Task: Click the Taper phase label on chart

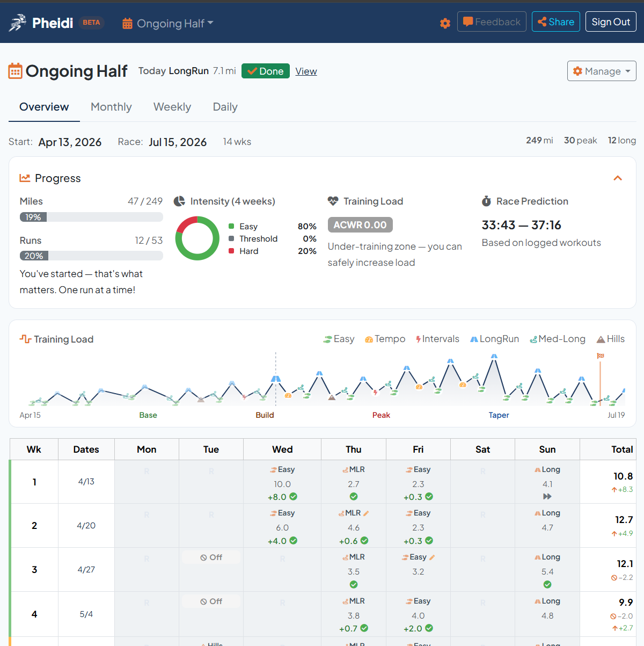Action: coord(499,415)
